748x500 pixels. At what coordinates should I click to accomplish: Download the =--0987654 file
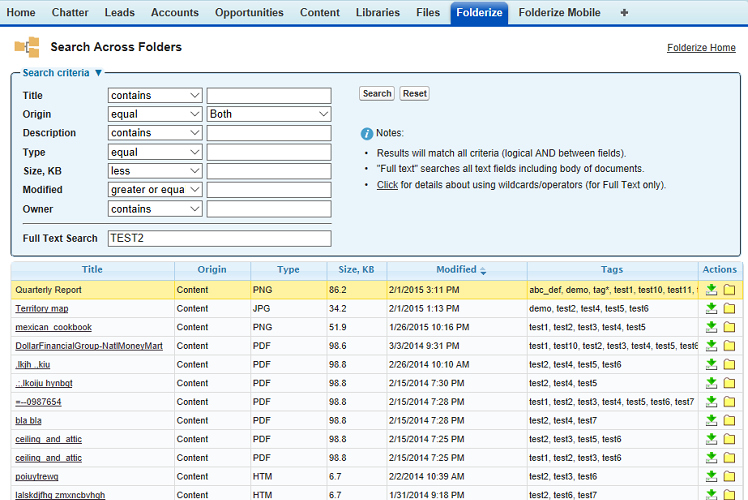click(711, 401)
